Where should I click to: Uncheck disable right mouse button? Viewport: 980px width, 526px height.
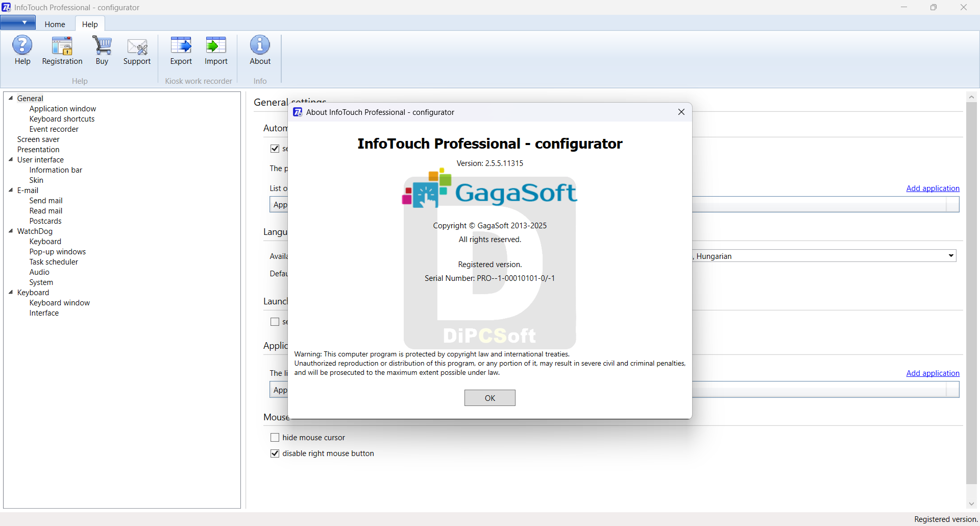pos(275,453)
